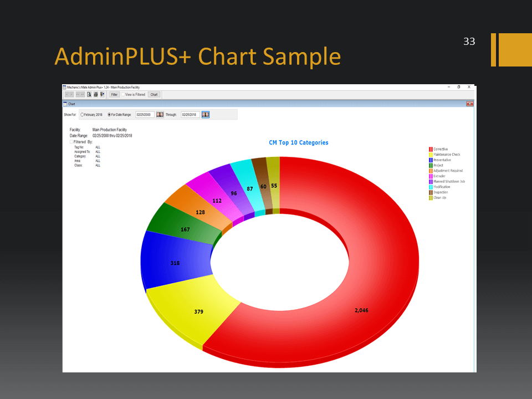The image size is (532, 399).
Task: Click the Chart sub-window title icon
Action: (65, 104)
